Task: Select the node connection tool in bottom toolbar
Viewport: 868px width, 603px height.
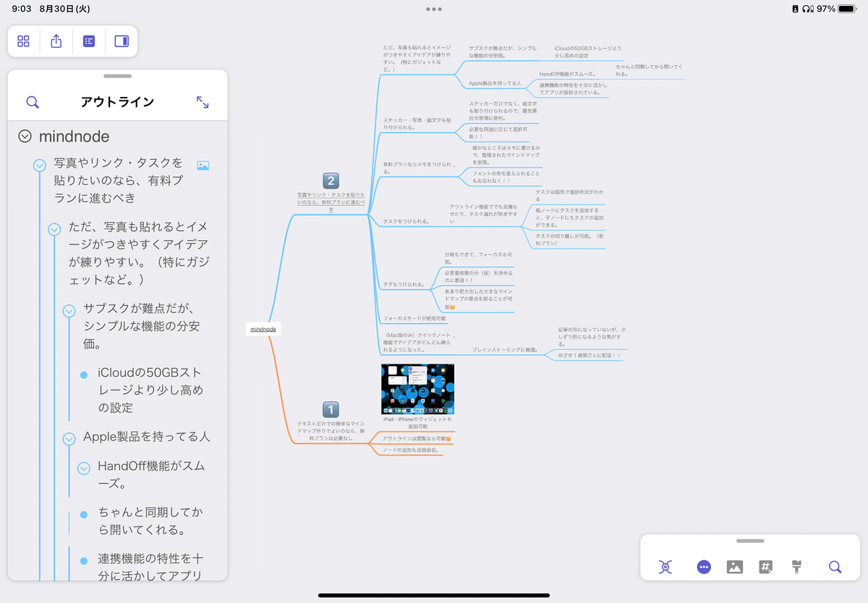Action: (x=665, y=568)
